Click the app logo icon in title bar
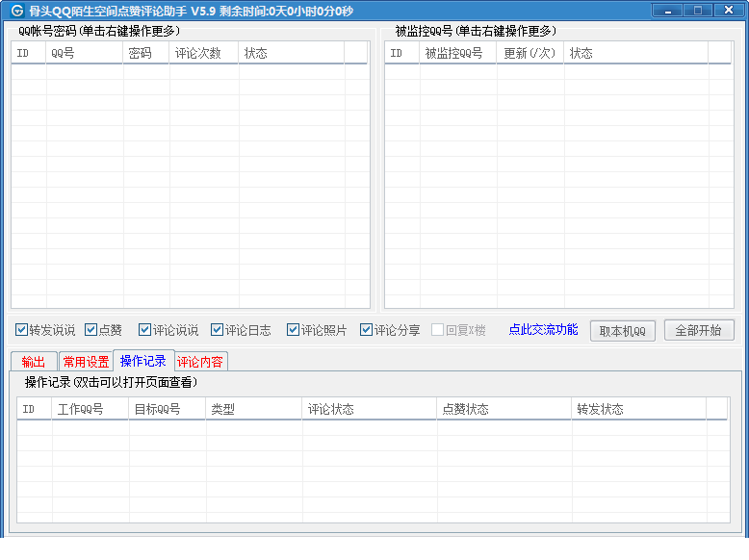This screenshot has width=749, height=560. pyautogui.click(x=16, y=10)
